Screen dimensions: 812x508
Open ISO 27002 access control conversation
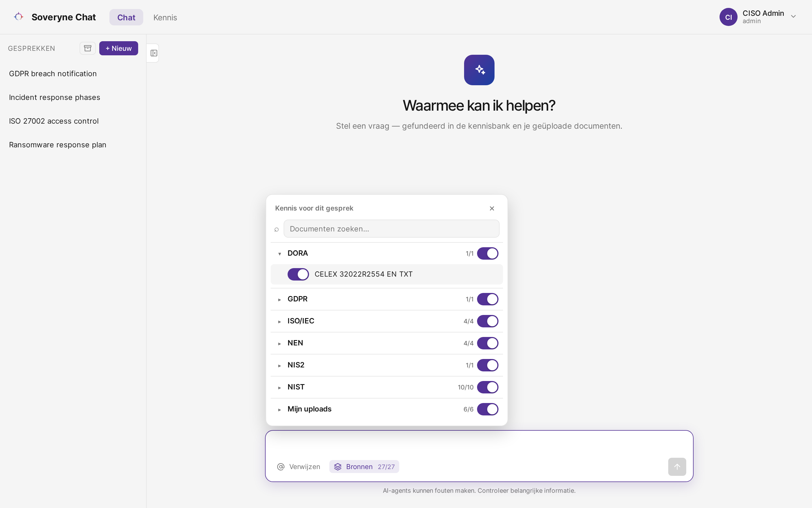pos(54,121)
